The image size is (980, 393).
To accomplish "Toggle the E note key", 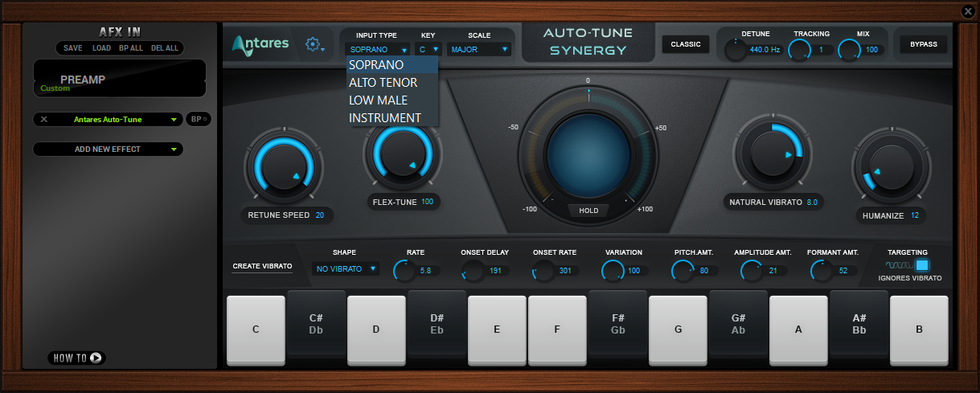I will pyautogui.click(x=497, y=329).
